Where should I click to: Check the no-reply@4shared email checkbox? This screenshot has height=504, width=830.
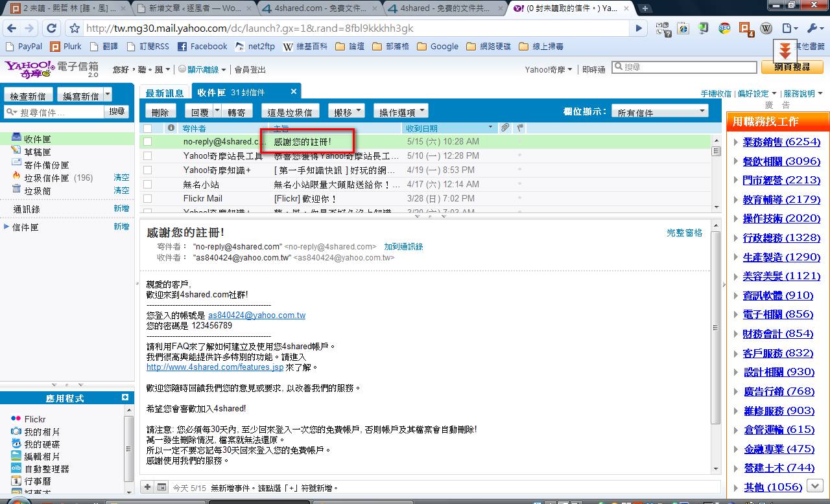coord(147,141)
